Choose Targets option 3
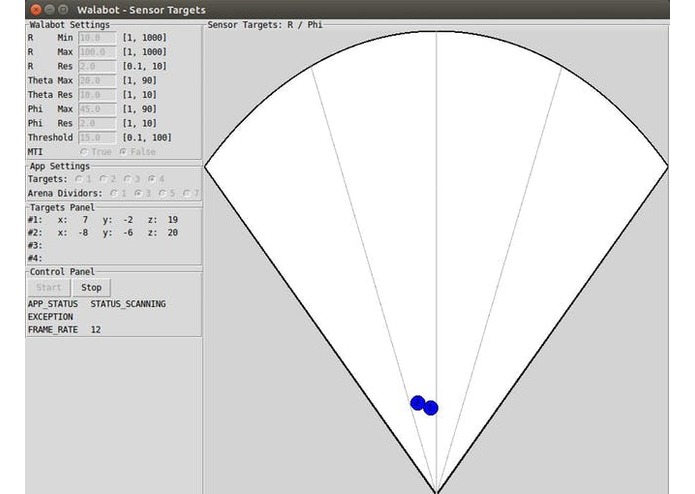Viewport: 695px width, 494px height. click(127, 179)
